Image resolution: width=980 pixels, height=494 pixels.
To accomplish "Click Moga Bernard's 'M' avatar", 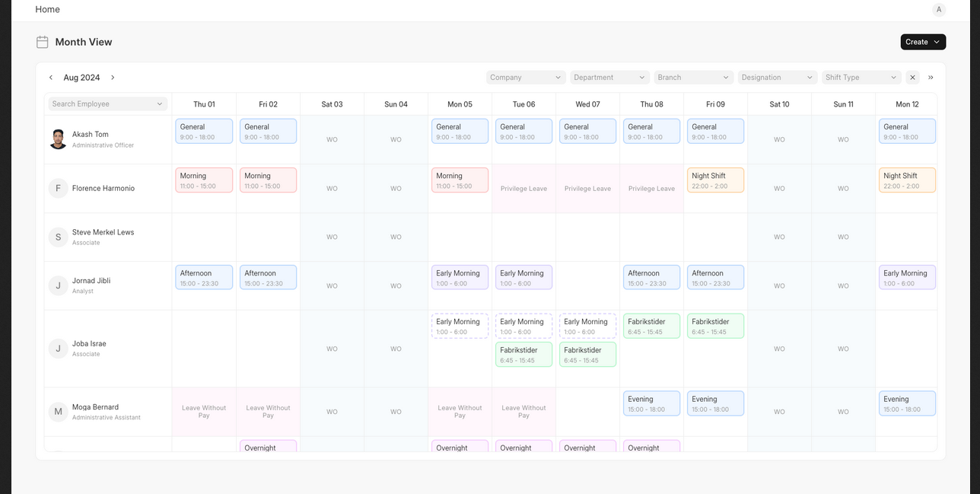I will pyautogui.click(x=59, y=412).
